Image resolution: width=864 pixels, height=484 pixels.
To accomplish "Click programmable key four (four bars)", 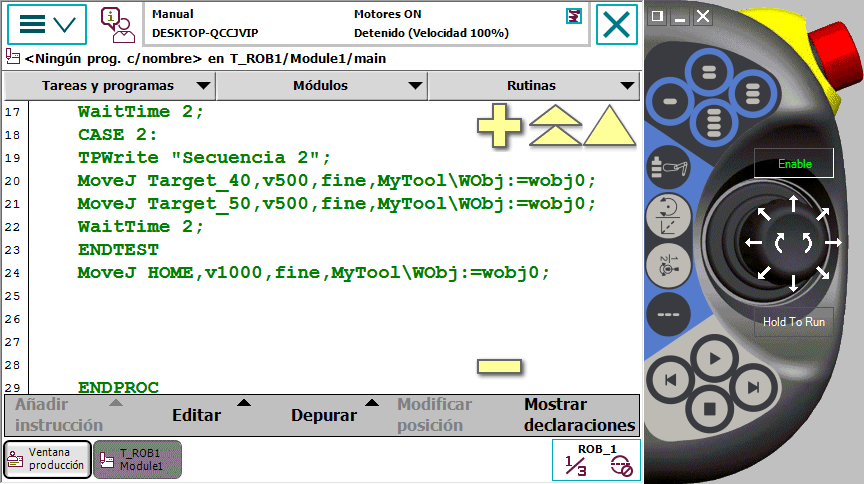I will [713, 122].
